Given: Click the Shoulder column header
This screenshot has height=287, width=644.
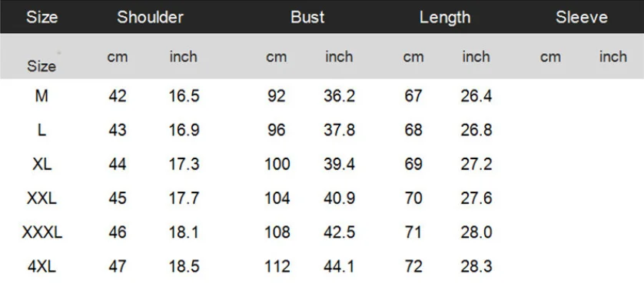Looking at the screenshot, I should pyautogui.click(x=150, y=17).
